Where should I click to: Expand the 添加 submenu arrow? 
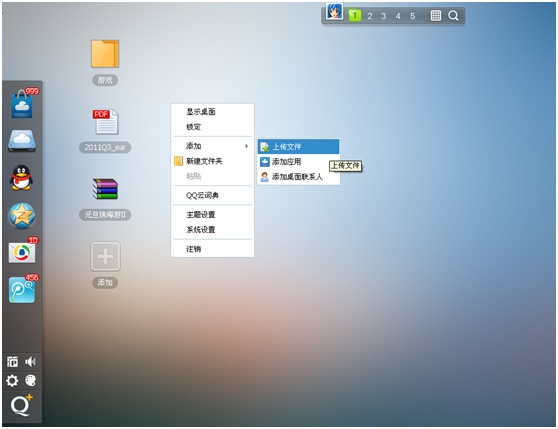point(246,146)
